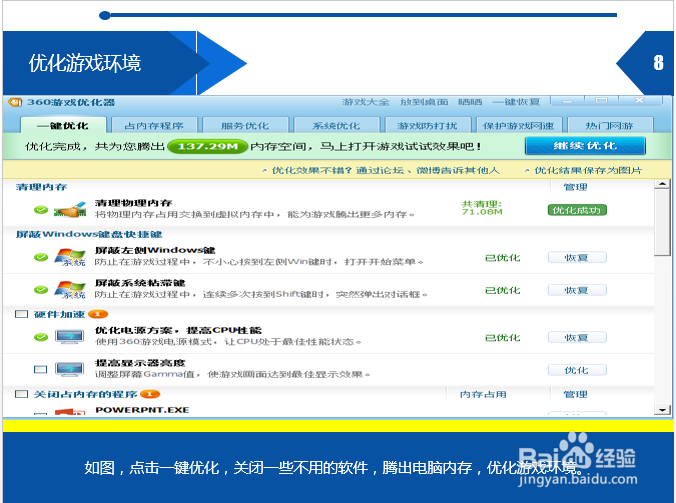The image size is (676, 503).
Task: Click the green check icon for 优化电源方案
Action: pyautogui.click(x=41, y=337)
